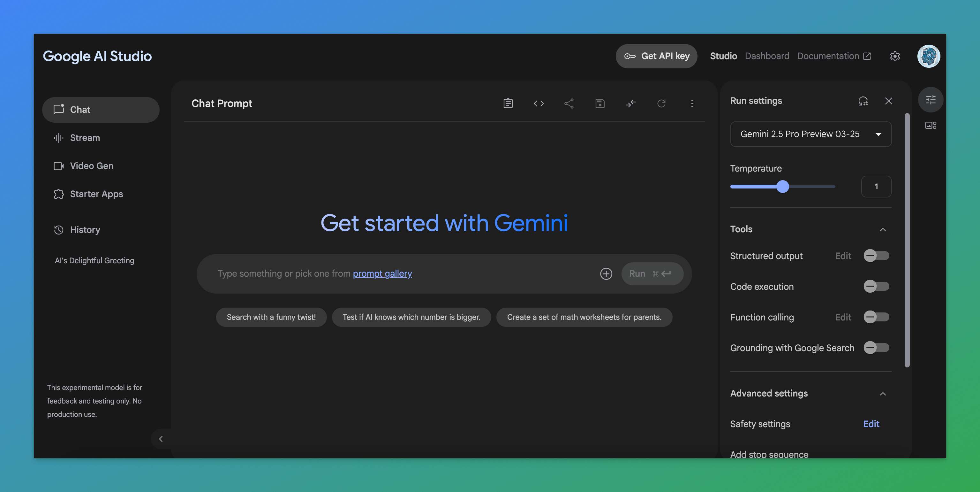Screen dimensions: 980x492
Task: Click the clear chat refresh icon
Action: 661,103
